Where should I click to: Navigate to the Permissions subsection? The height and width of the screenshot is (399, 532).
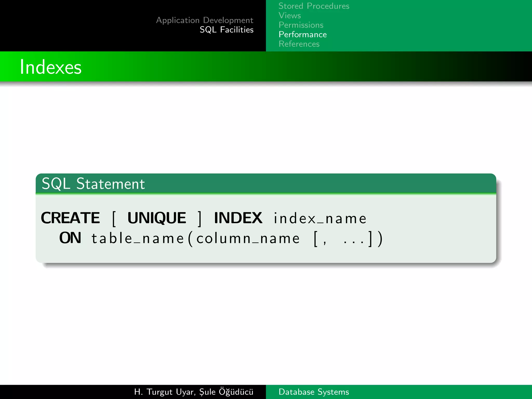coord(301,25)
